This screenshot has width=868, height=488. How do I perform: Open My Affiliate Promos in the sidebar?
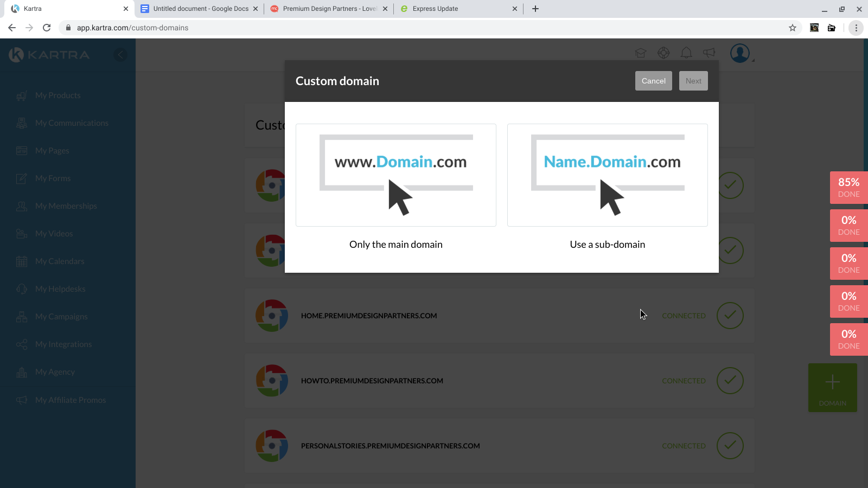pyautogui.click(x=71, y=400)
